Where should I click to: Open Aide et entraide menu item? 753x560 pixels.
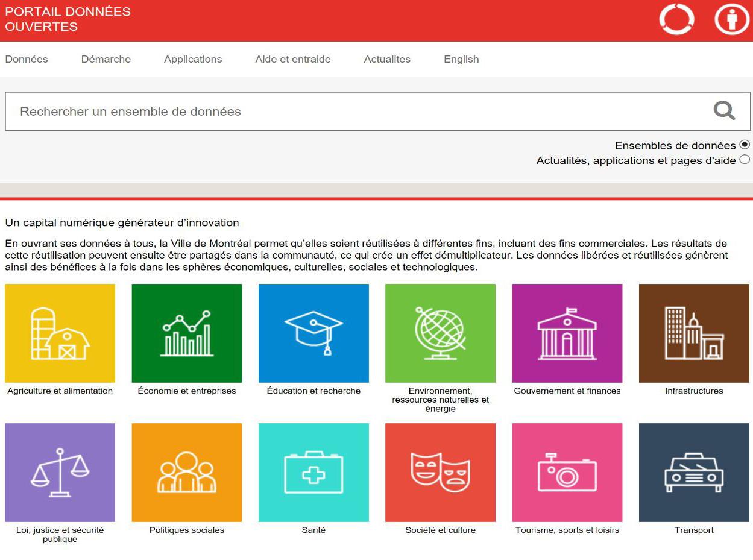click(293, 59)
